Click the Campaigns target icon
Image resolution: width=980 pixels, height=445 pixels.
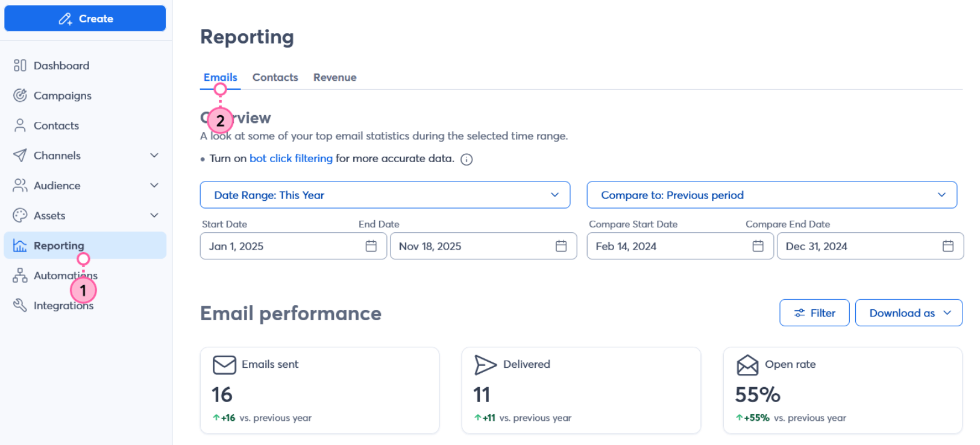pos(20,95)
